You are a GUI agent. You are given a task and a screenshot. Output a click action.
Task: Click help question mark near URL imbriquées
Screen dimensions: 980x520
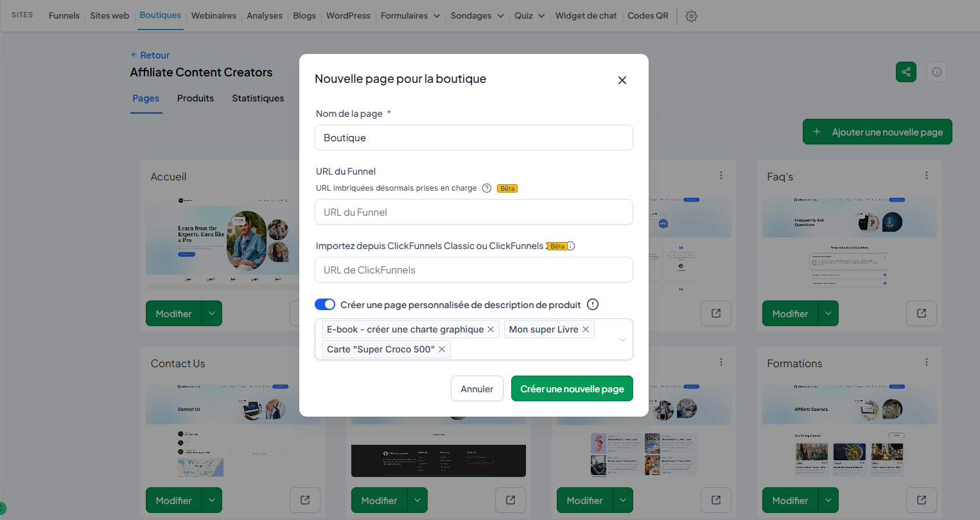[487, 188]
